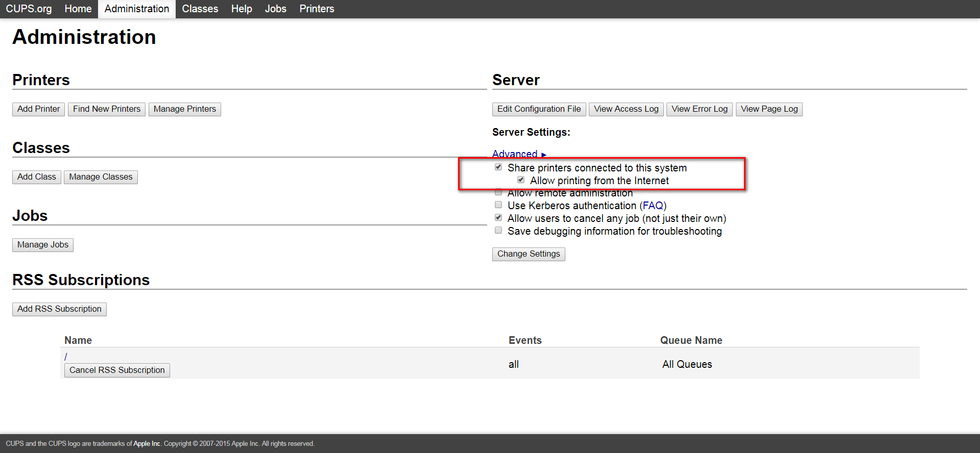Click the 'All Queues' table cell
This screenshot has width=980, height=453.
coord(687,364)
